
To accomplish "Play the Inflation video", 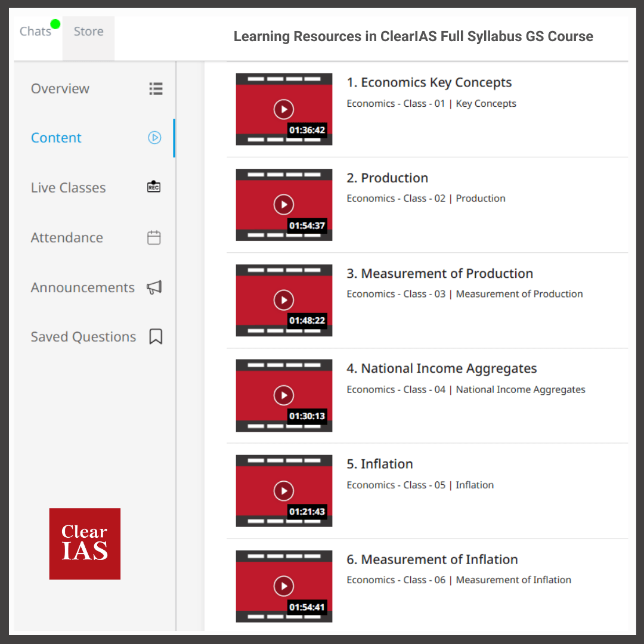I will click(284, 491).
